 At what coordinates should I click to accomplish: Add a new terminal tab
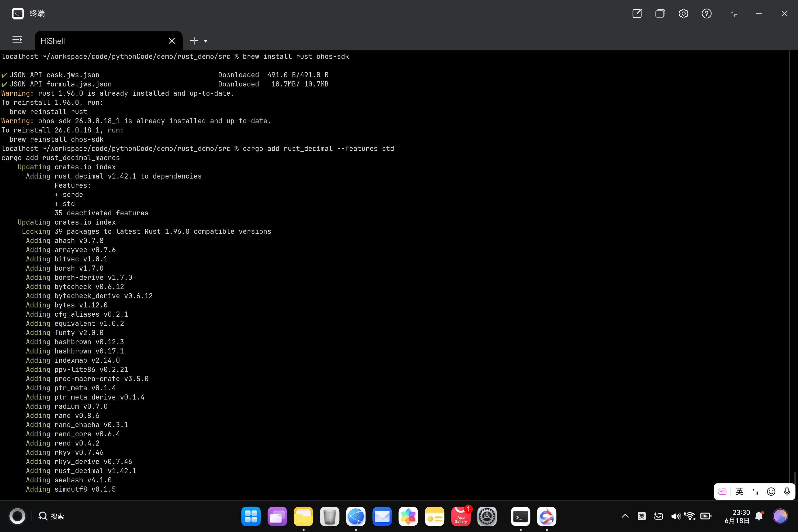194,41
